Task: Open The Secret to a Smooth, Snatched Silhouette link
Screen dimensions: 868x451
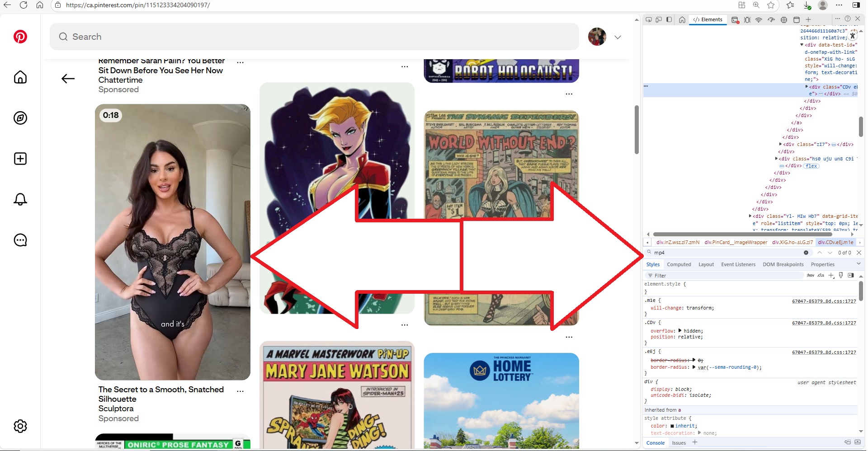Action: tap(161, 394)
